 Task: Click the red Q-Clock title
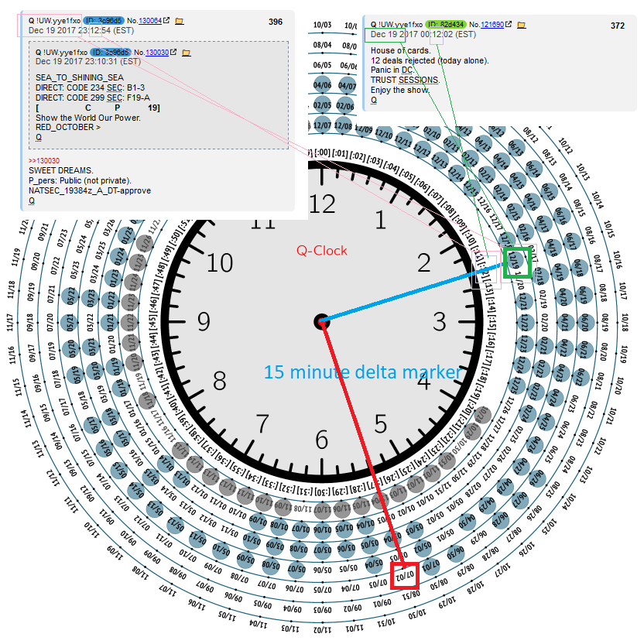[x=322, y=251]
